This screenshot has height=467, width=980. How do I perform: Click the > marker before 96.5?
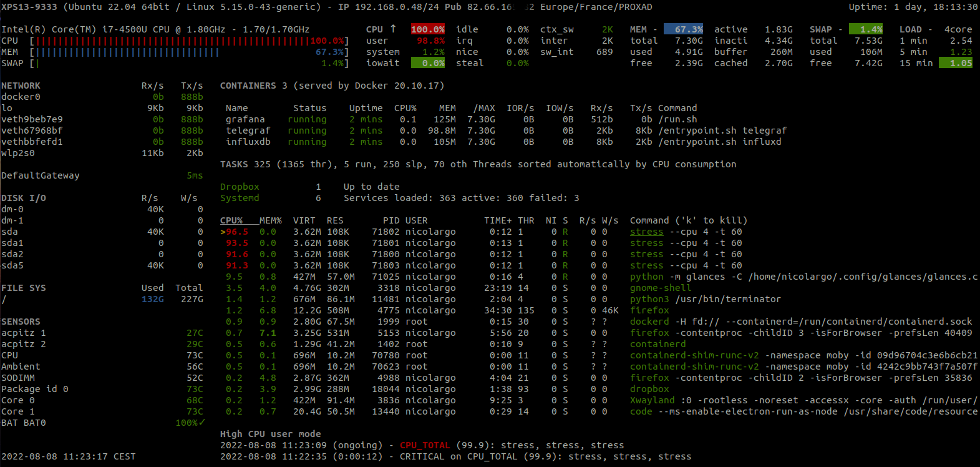point(223,232)
